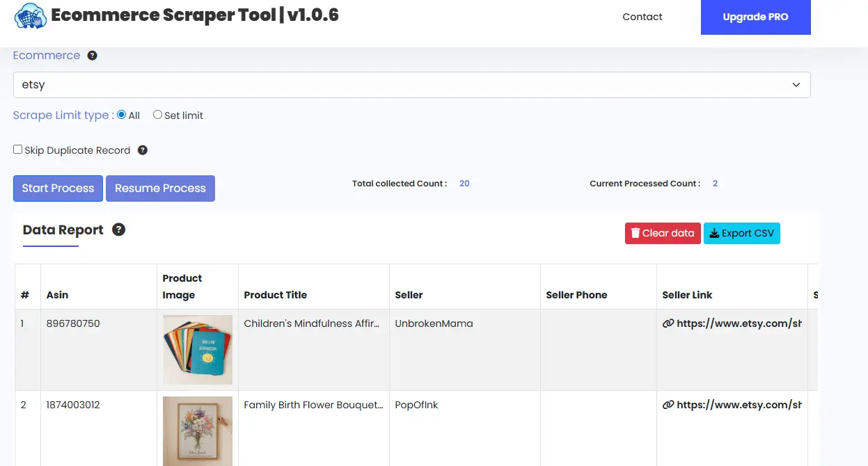Image resolution: width=868 pixels, height=466 pixels.
Task: Switch to the Data Report section heading
Action: (x=63, y=229)
